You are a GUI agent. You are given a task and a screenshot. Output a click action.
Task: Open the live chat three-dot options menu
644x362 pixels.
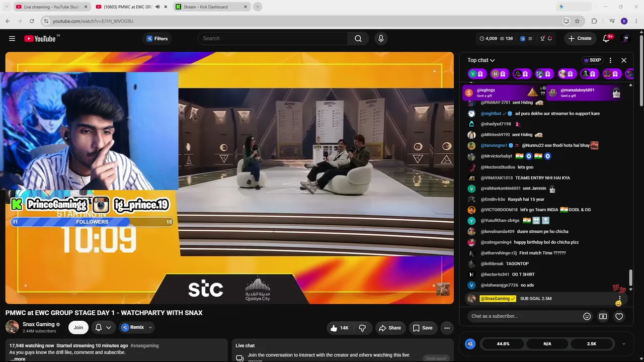610,60
